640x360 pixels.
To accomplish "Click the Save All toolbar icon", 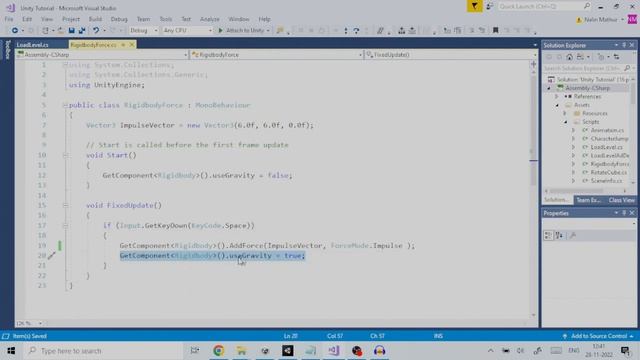I will tap(82, 30).
